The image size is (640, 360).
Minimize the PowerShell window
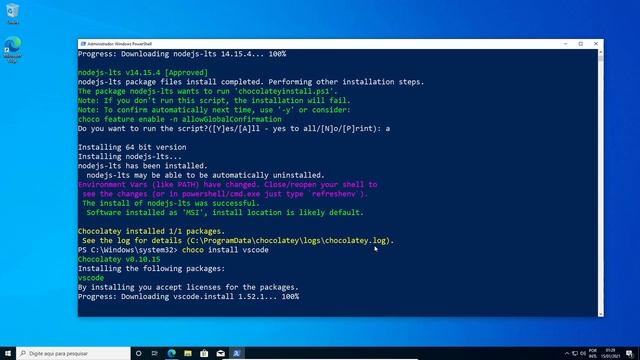click(x=565, y=44)
